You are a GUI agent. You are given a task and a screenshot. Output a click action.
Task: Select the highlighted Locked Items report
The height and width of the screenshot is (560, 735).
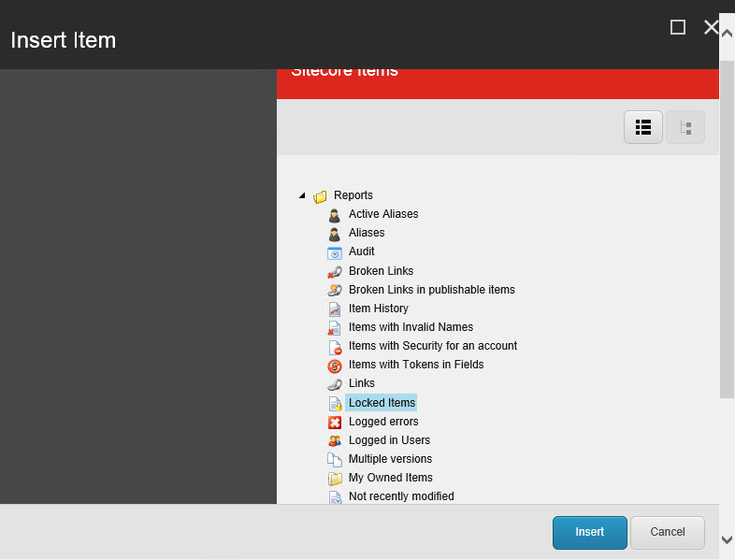382,403
